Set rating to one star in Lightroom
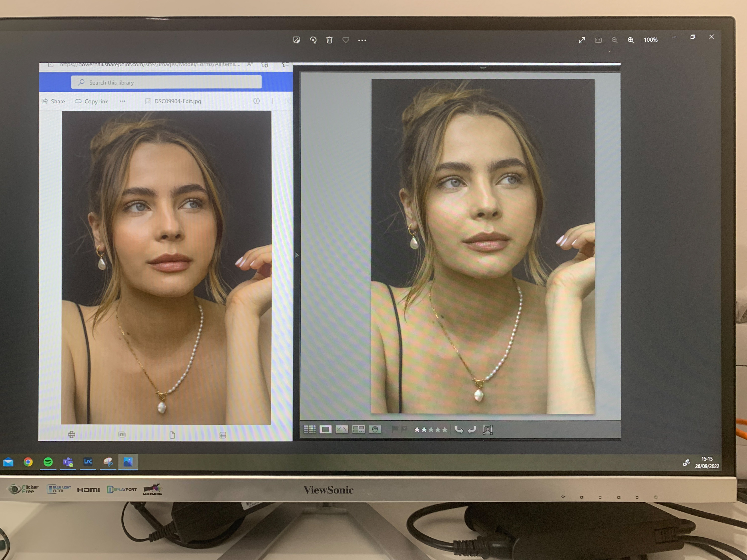Image resolution: width=747 pixels, height=560 pixels. tap(417, 430)
